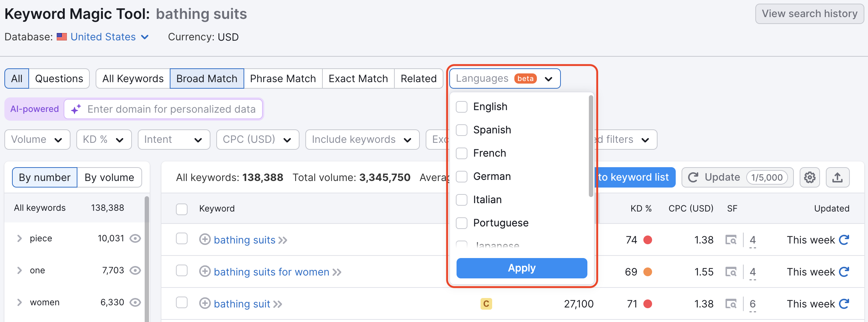This screenshot has height=322, width=868.
Task: Switch to the Phrase Match tab
Action: tap(283, 79)
